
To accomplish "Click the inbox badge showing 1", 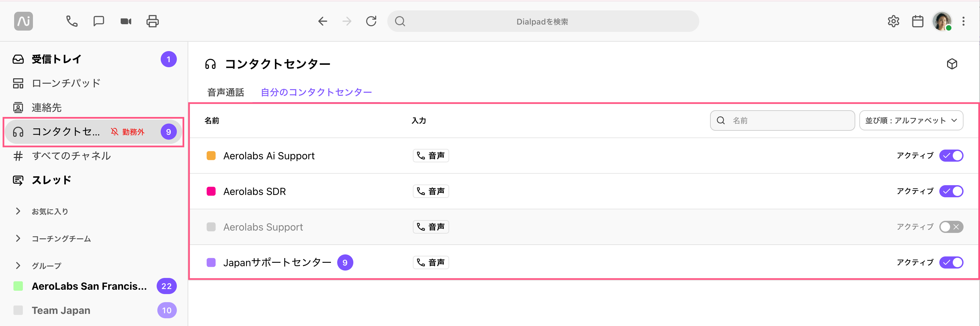I will pyautogui.click(x=168, y=59).
